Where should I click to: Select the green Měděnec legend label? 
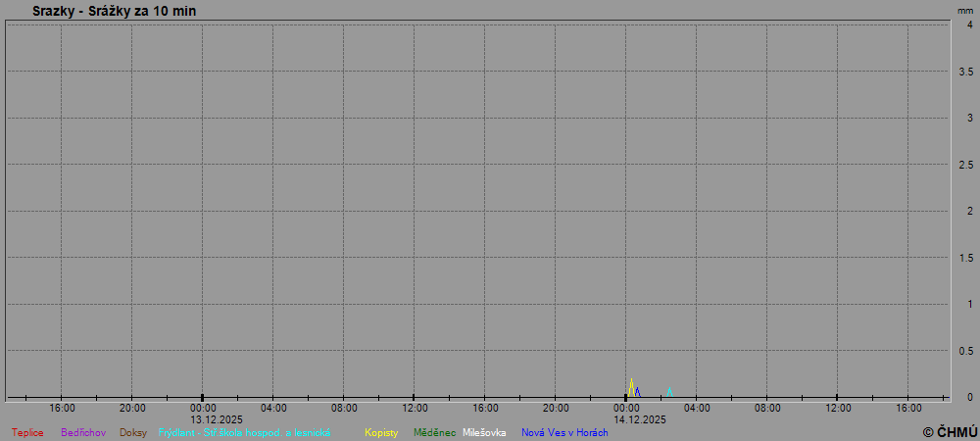pyautogui.click(x=434, y=432)
